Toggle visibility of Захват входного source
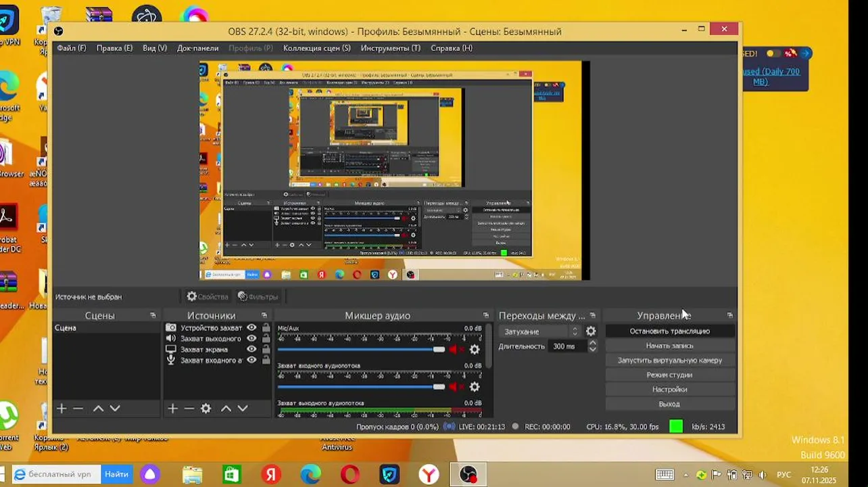The width and height of the screenshot is (868, 487). [x=251, y=361]
